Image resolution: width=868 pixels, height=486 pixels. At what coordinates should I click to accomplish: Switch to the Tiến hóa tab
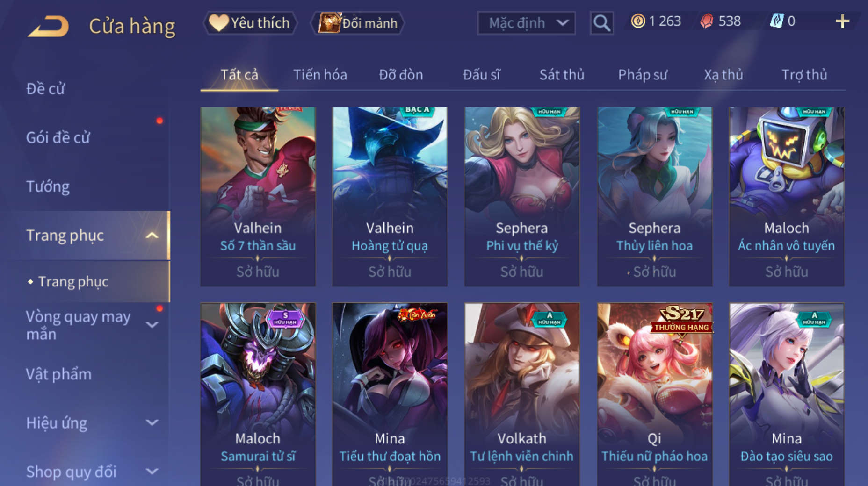point(320,75)
